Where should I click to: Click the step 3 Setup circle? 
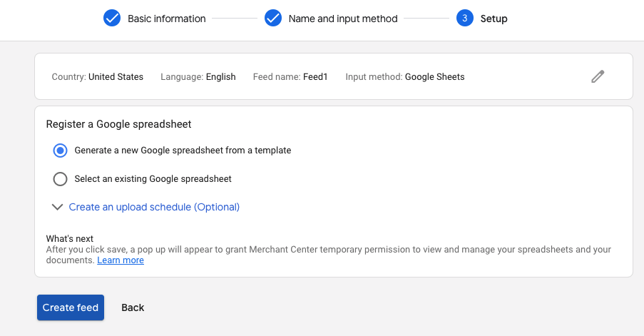[x=464, y=18]
